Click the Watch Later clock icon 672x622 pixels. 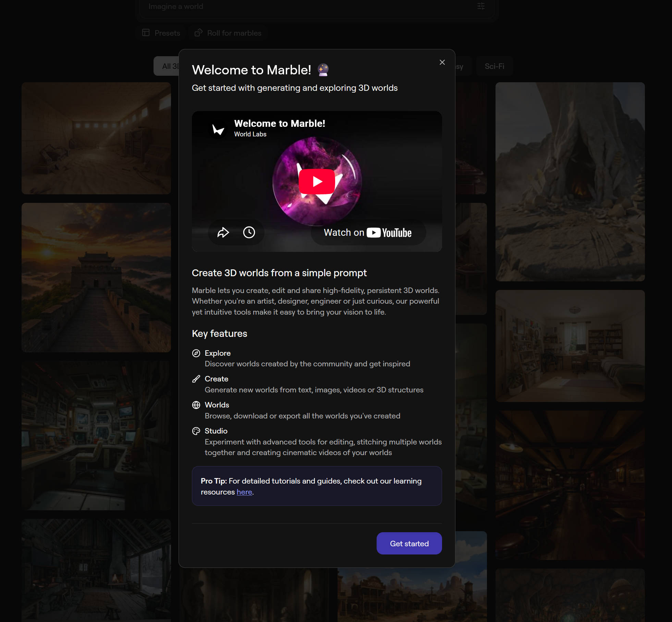249,232
